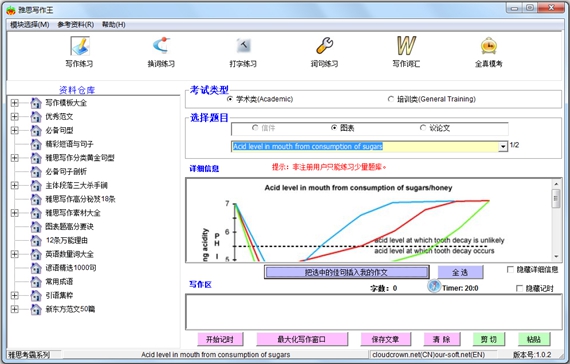Click the Timer: 20:0 readout
This screenshot has width=570, height=364.
click(460, 288)
